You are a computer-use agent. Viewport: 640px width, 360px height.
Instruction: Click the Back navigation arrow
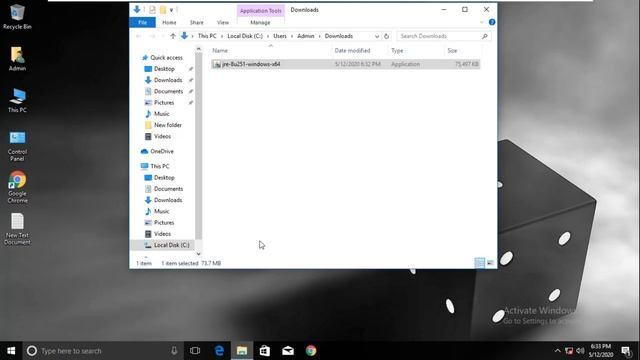[138, 36]
